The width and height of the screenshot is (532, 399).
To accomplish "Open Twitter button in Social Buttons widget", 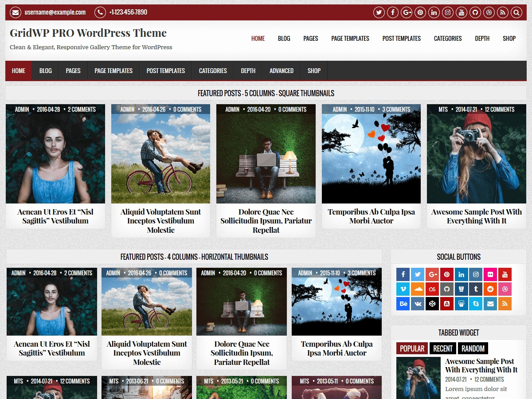I will tap(418, 274).
